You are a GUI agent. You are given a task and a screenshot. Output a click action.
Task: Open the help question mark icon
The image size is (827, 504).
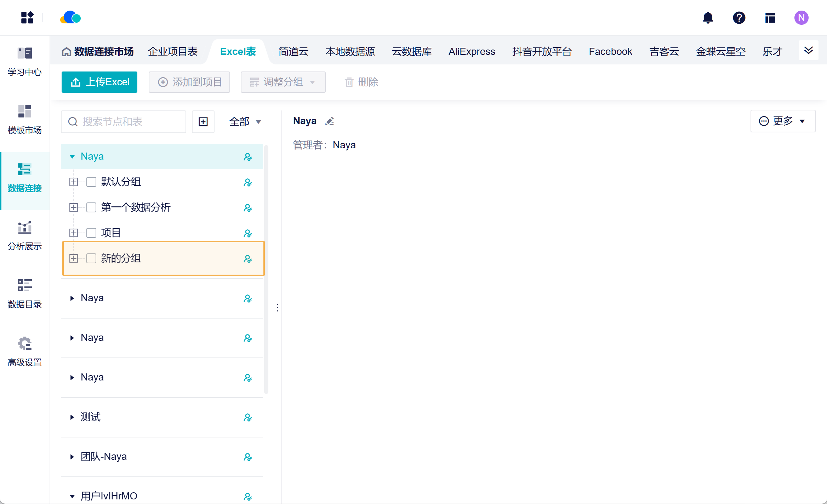point(739,18)
